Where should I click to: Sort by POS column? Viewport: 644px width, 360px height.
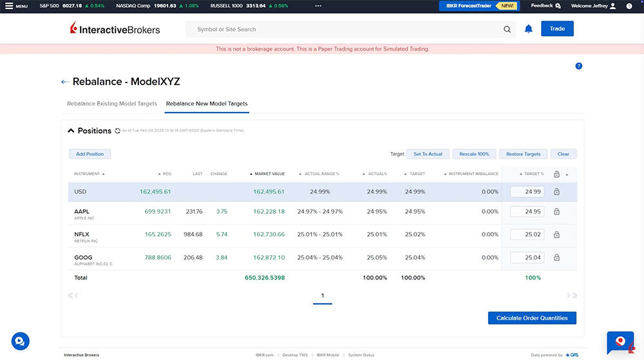tap(165, 174)
